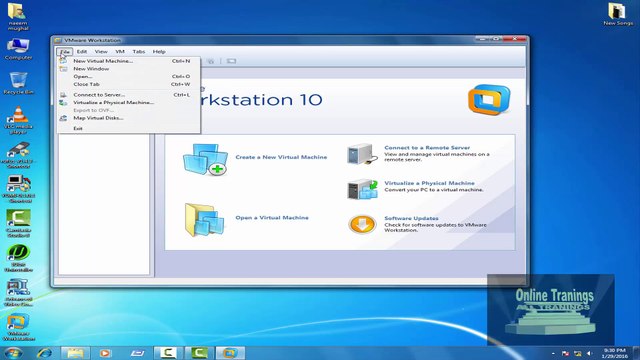Open the Tabs menu
This screenshot has width=640, height=360.
coord(139,51)
